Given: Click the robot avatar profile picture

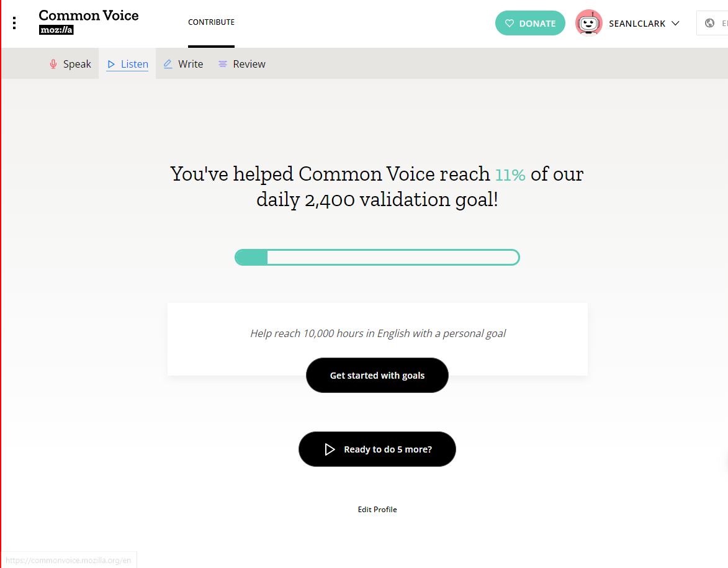Looking at the screenshot, I should pos(588,23).
